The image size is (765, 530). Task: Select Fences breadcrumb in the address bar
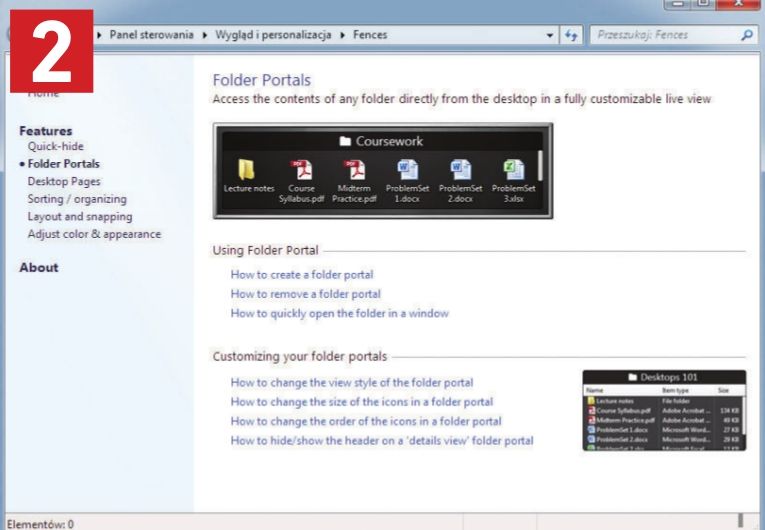tap(370, 35)
